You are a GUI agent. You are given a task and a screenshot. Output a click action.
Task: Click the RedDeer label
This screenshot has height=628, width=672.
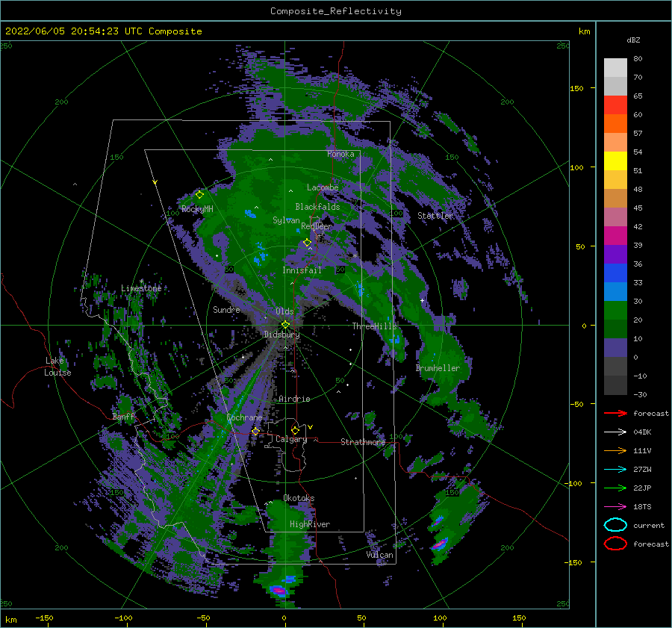317,226
